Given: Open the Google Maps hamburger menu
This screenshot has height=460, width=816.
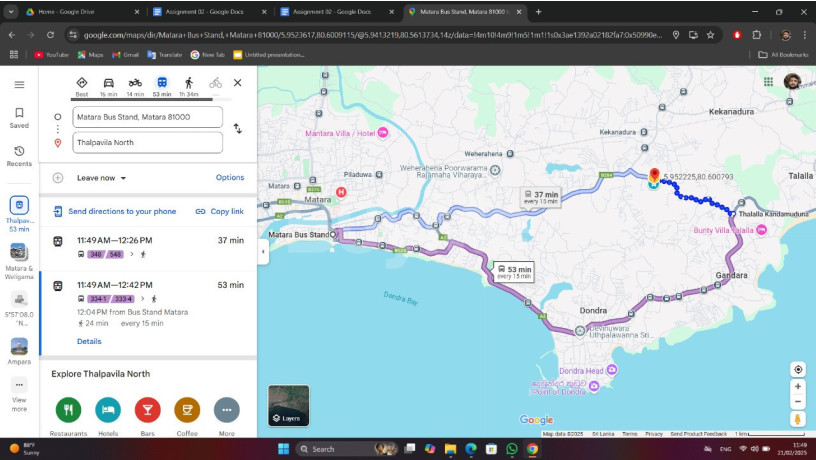Looking at the screenshot, I should coord(19,84).
